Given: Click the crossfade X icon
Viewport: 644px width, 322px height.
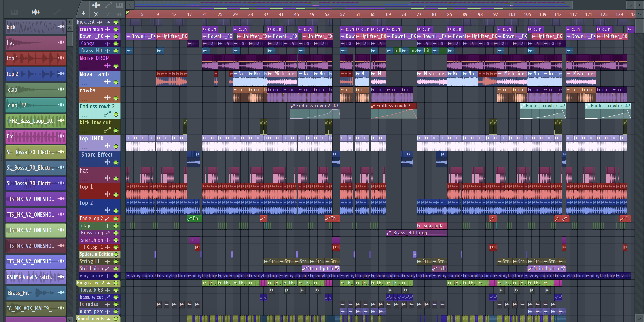Looking at the screenshot, I should click(x=96, y=14).
